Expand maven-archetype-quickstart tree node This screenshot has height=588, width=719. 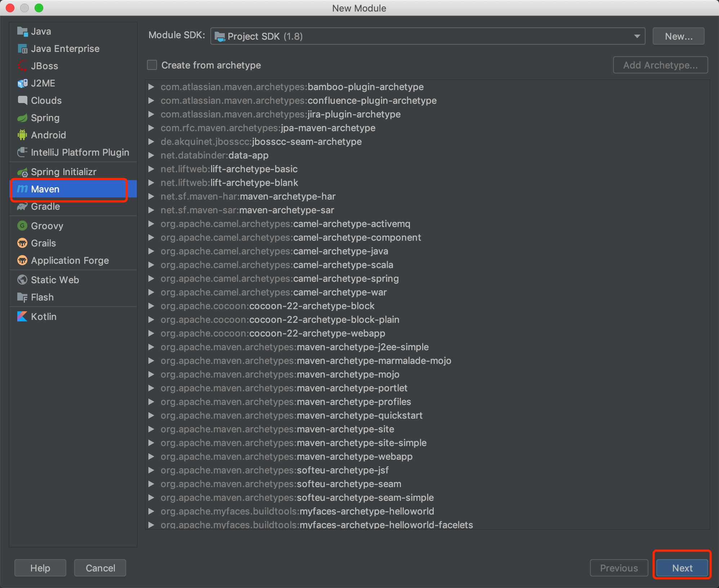click(x=151, y=415)
